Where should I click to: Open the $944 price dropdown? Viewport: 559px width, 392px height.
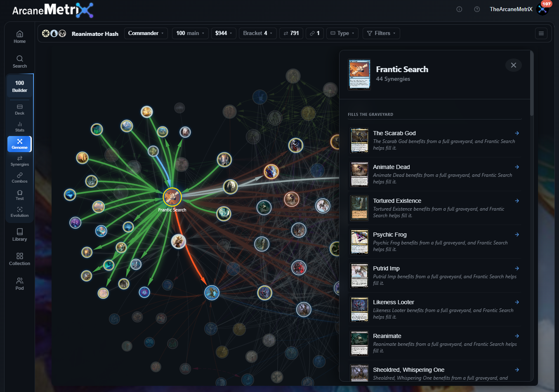[223, 33]
